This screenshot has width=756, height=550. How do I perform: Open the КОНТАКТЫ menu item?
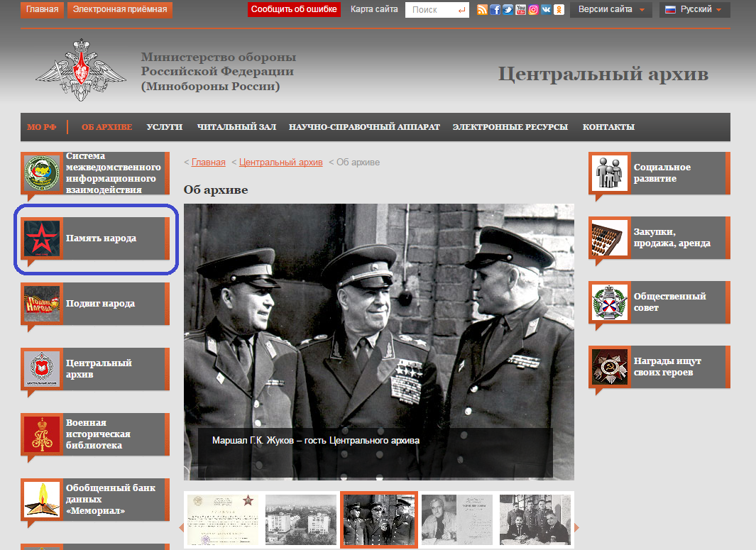pyautogui.click(x=608, y=127)
